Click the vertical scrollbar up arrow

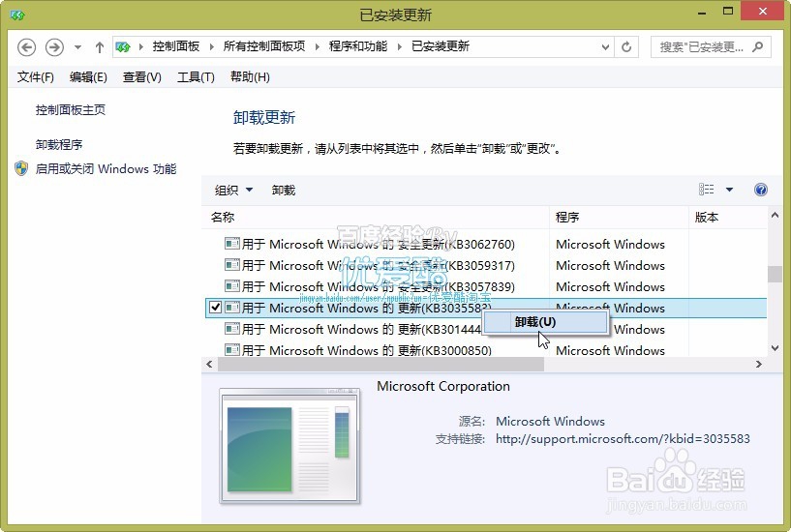775,216
